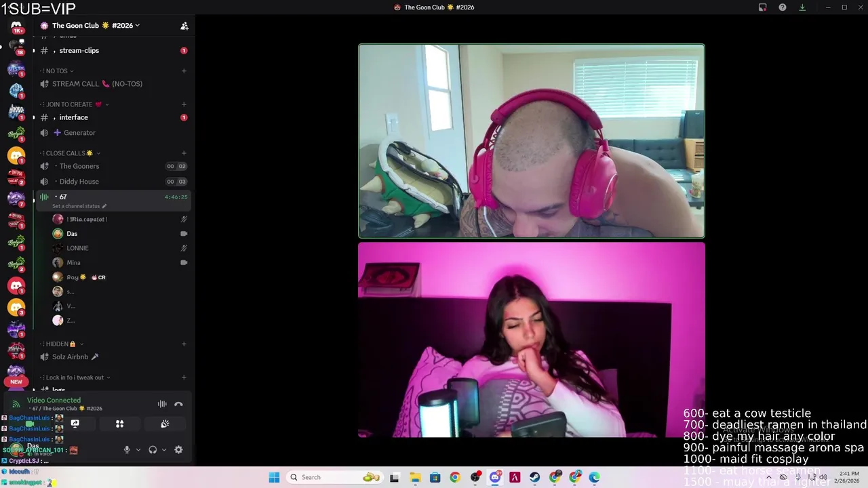Add a channel to HIDDEN category
This screenshot has height=488, width=868.
pos(184,344)
